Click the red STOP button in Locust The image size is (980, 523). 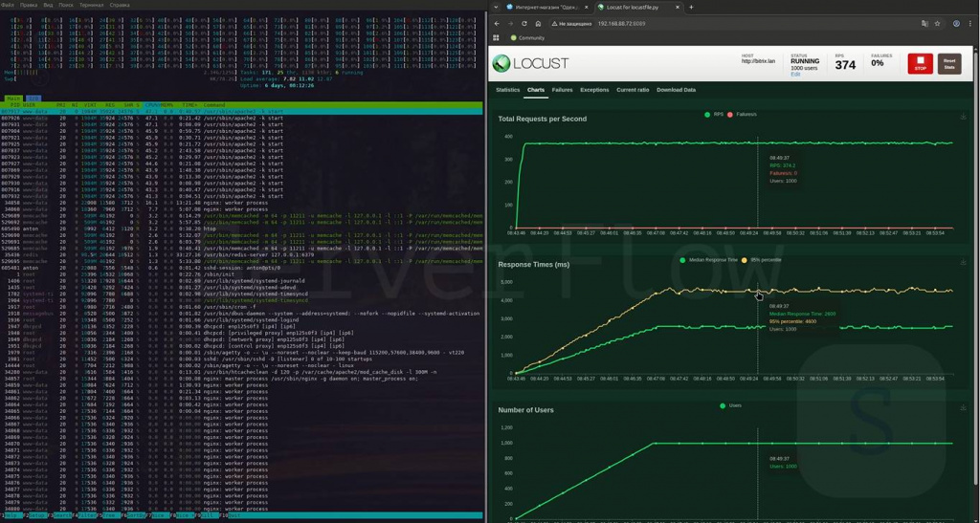point(920,64)
